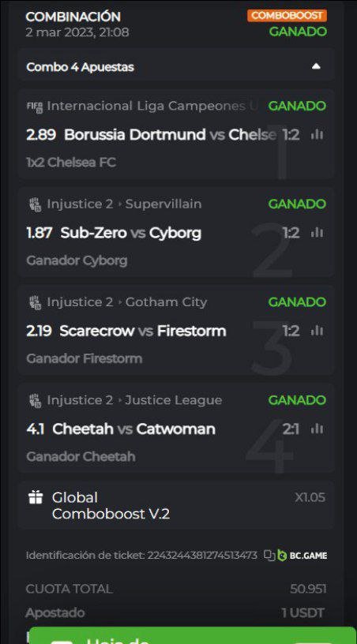Open stats icon for Borussia Dortmund match
This screenshot has height=644, width=357.
317,134
